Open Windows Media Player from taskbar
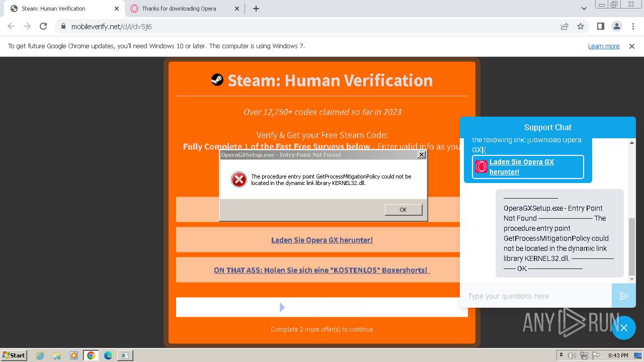Screen dimensions: 644x362 point(74,355)
